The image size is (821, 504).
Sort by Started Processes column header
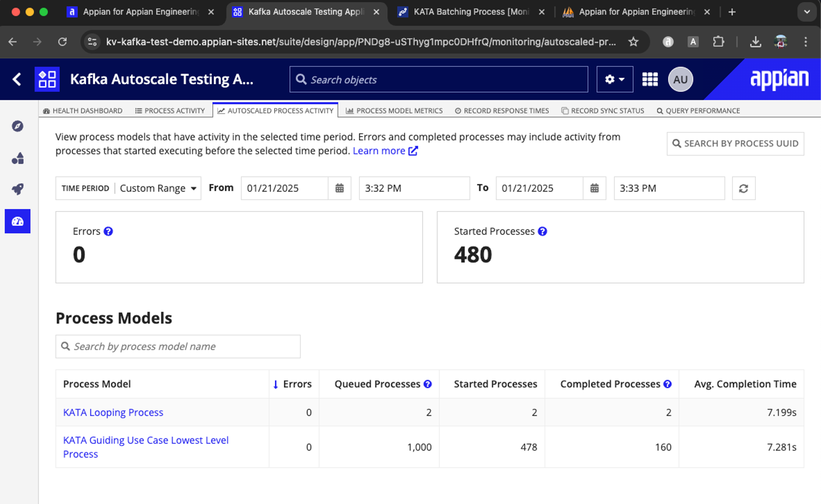(495, 384)
